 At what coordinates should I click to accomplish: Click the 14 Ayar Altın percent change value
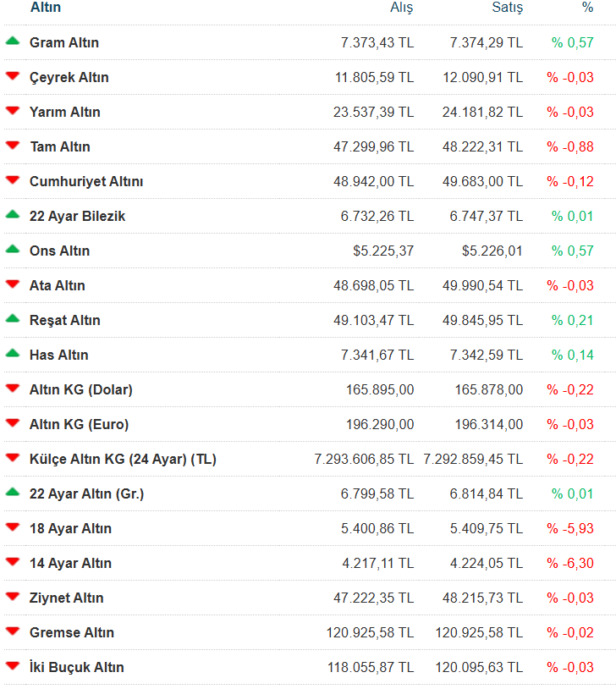(570, 563)
